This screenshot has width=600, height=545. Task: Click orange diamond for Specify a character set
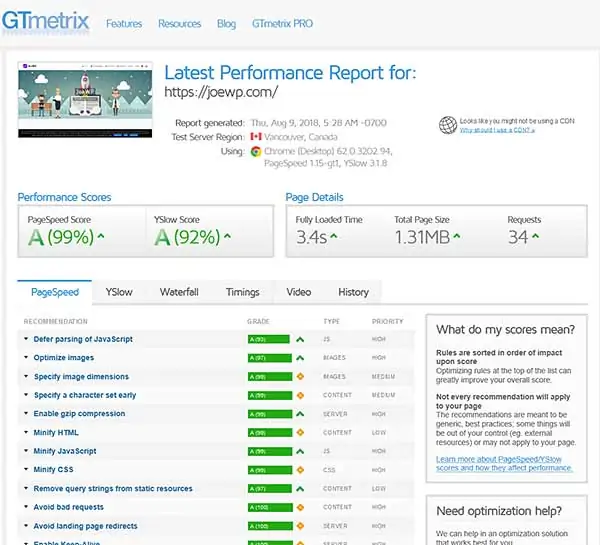pyautogui.click(x=300, y=395)
